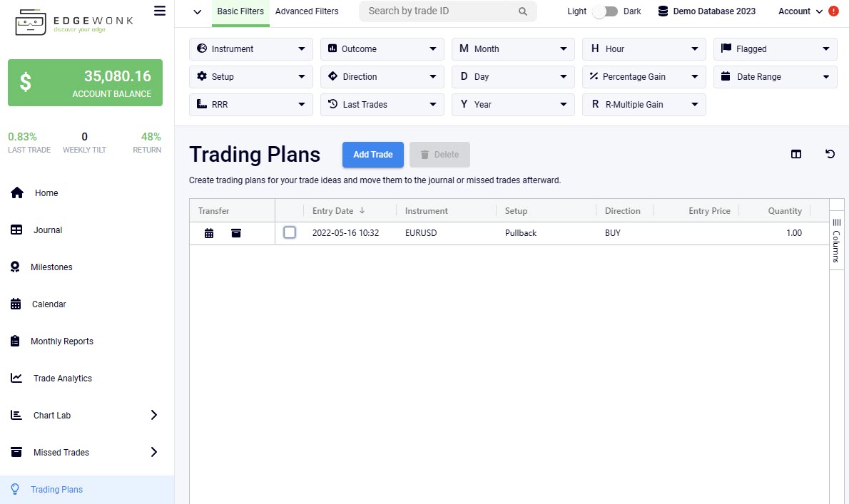Viewport: 849px width, 504px height.
Task: Open the Direction filter dropdown
Action: coord(382,77)
